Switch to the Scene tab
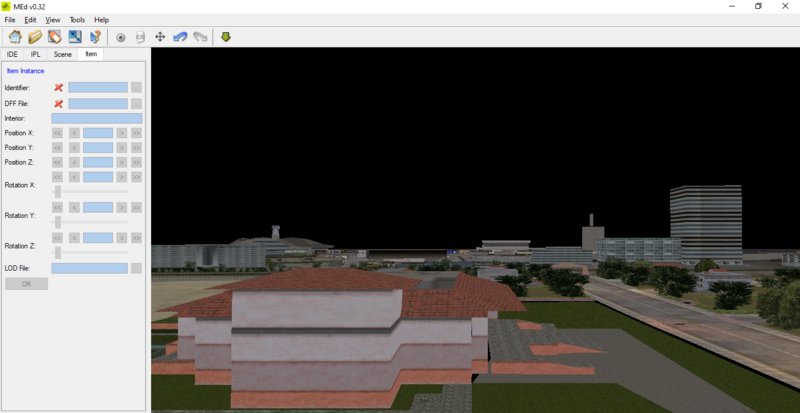 62,54
